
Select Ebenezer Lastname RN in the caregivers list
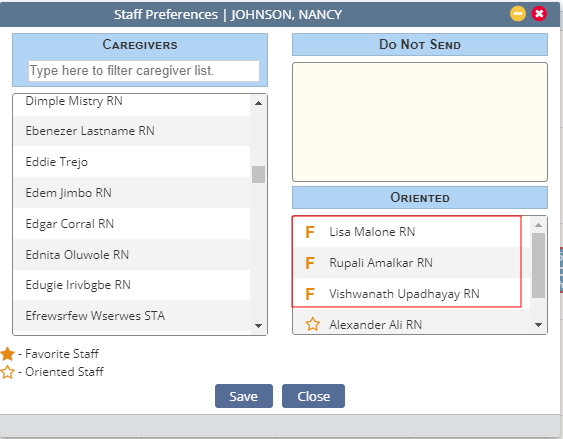tap(132, 131)
